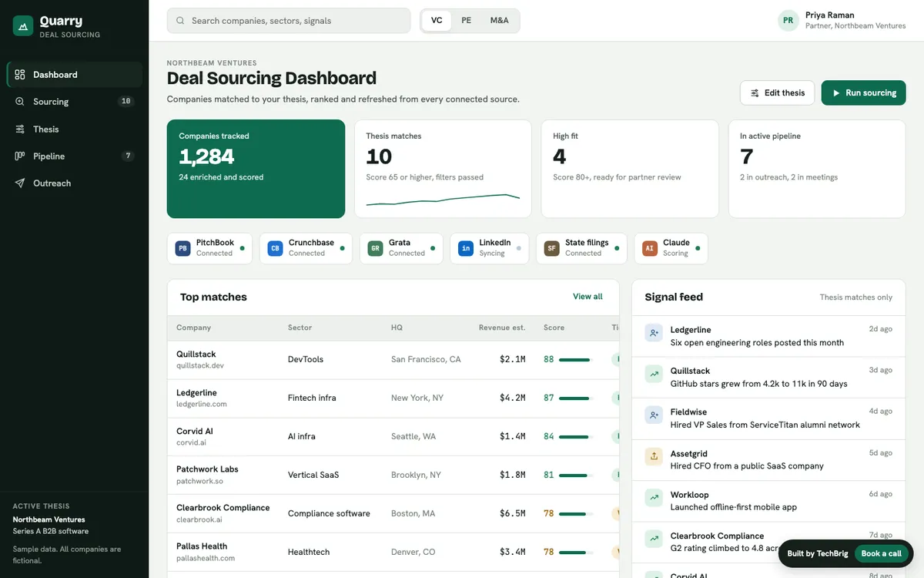Click Ledgerline score bar 87
This screenshot has width=924, height=578.
pos(574,398)
